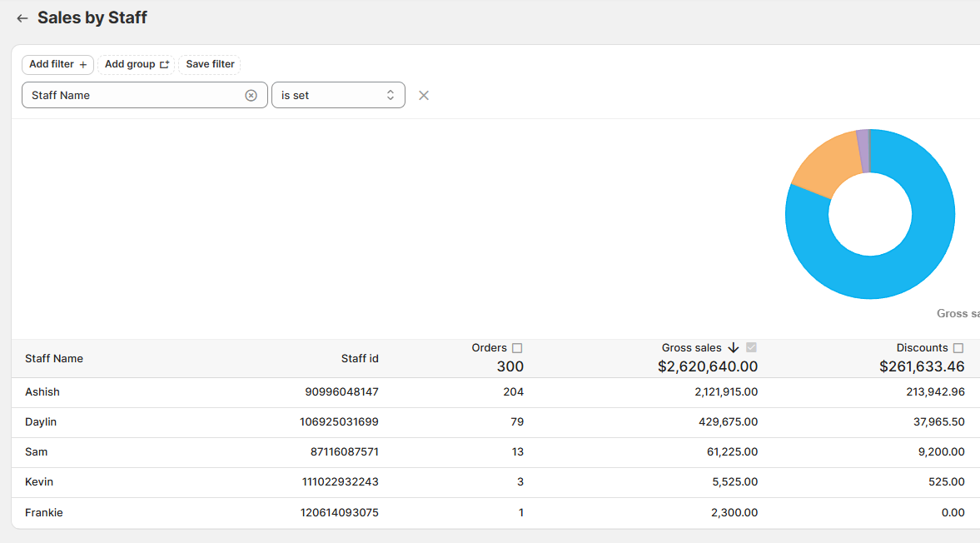The height and width of the screenshot is (543, 980).
Task: Click the Gross sales sort arrow
Action: (734, 348)
